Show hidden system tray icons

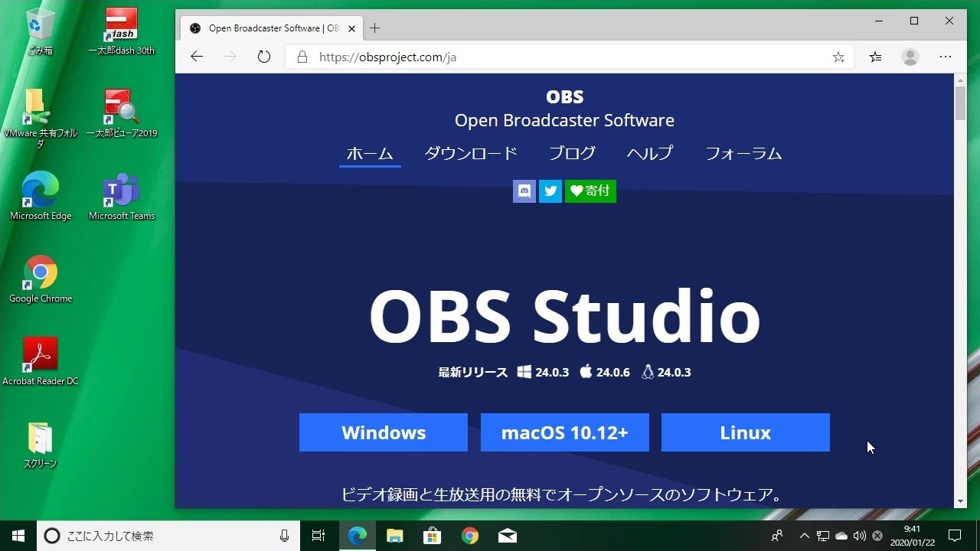pyautogui.click(x=804, y=536)
